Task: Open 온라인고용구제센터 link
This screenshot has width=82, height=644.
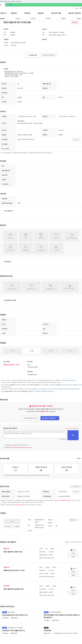Action: coord(22,447)
